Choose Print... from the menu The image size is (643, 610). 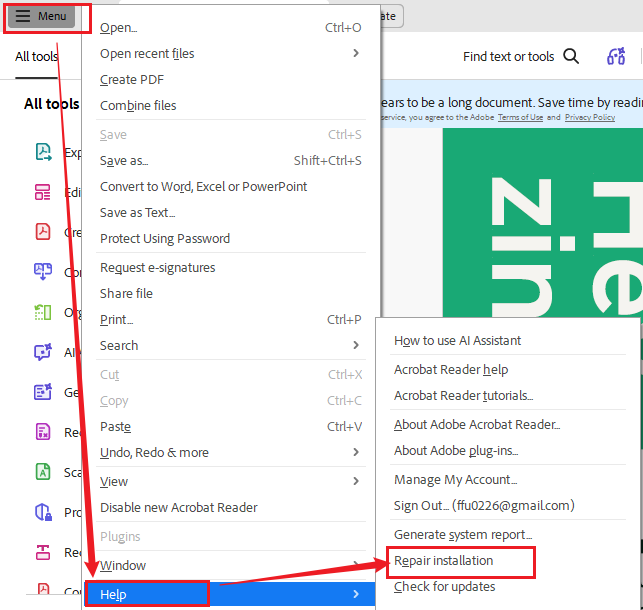tap(230, 319)
